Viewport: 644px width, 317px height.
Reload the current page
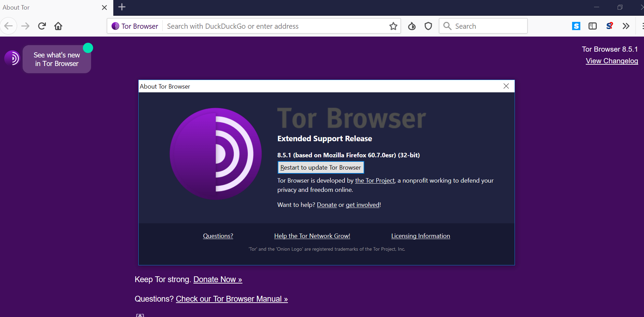pyautogui.click(x=42, y=26)
